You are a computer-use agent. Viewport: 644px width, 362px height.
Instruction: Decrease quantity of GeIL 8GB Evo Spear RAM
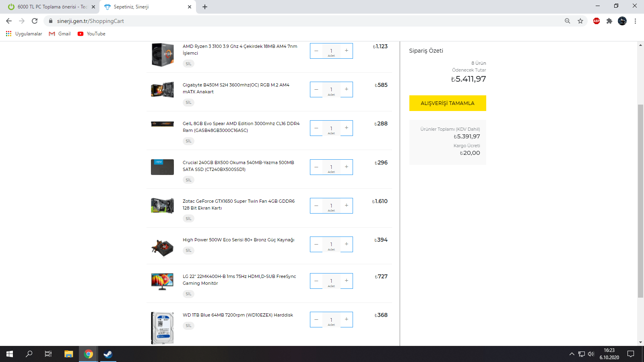pos(316,128)
